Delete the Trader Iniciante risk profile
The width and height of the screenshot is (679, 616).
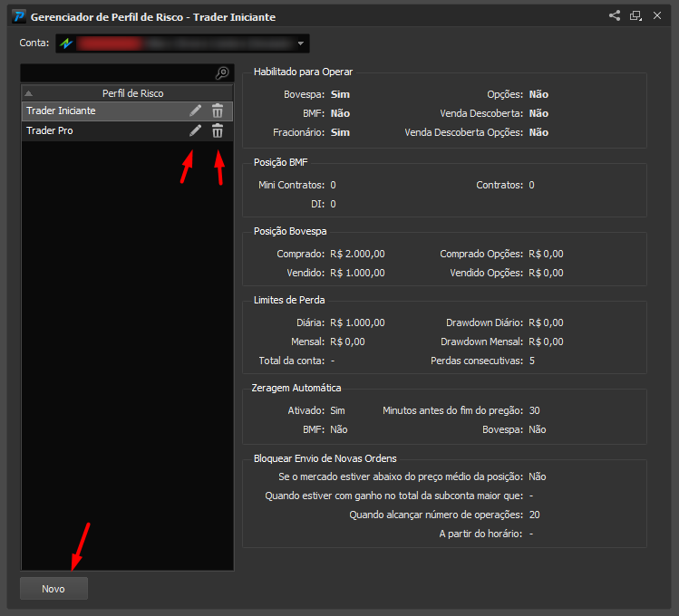point(218,111)
